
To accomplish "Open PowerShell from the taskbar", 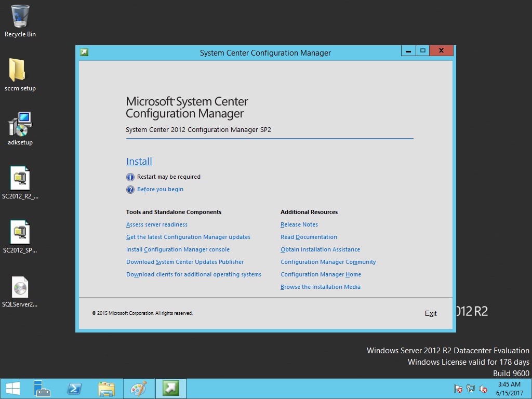I will click(74, 389).
